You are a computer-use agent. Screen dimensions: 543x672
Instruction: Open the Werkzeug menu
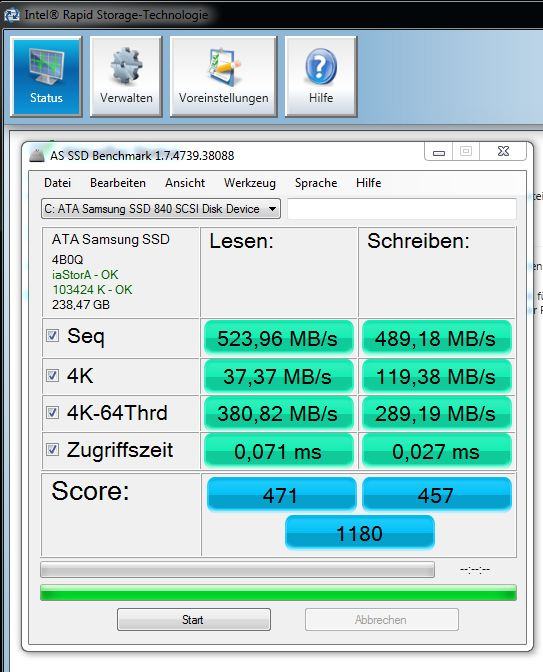[250, 183]
